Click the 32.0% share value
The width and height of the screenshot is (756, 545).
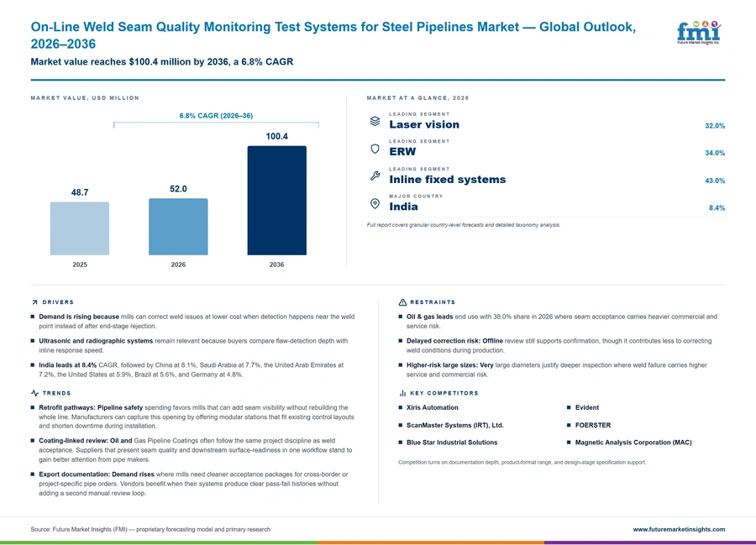click(715, 126)
